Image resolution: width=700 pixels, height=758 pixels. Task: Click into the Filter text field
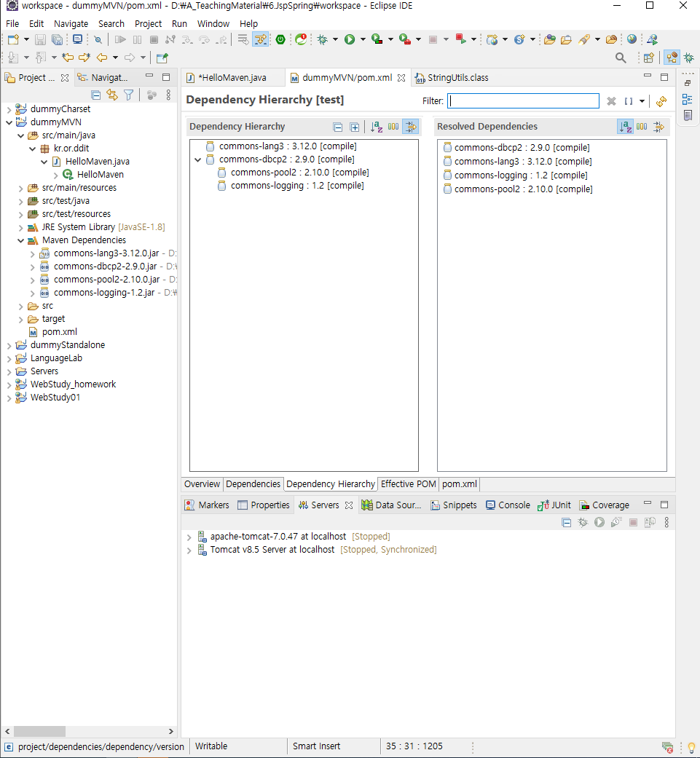pyautogui.click(x=523, y=100)
